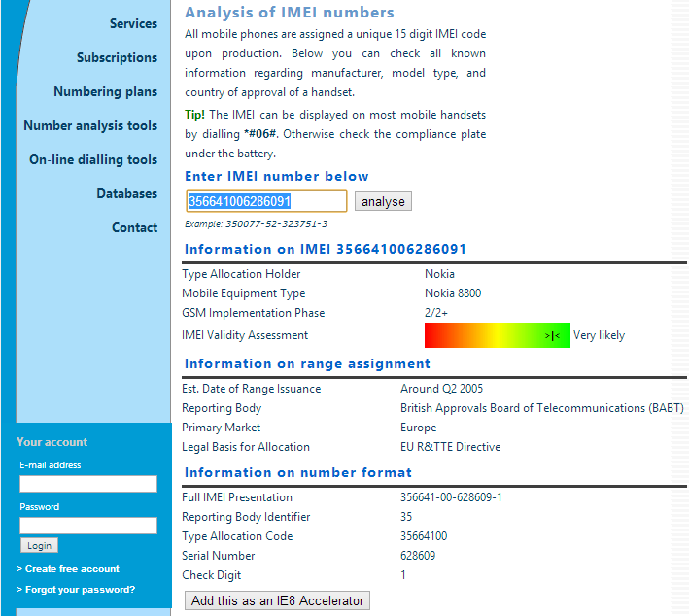Select the '2/2+' GSM phase value

[x=436, y=313]
